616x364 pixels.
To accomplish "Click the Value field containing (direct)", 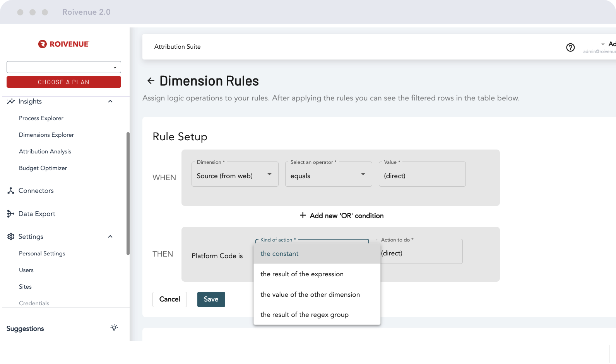I will (422, 174).
